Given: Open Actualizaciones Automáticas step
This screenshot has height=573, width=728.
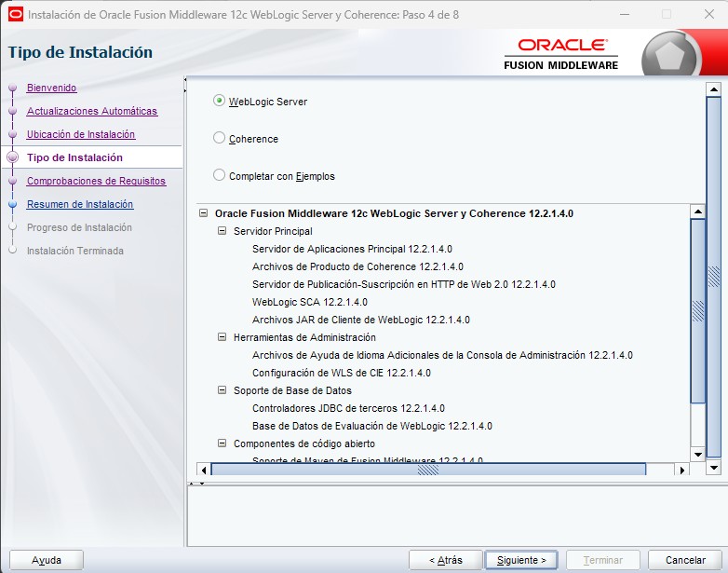Looking at the screenshot, I should [x=92, y=111].
